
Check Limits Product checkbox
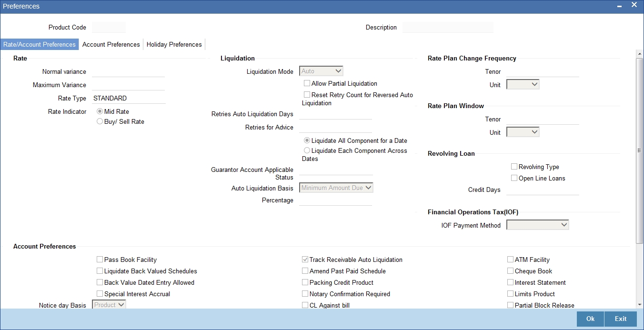point(510,294)
